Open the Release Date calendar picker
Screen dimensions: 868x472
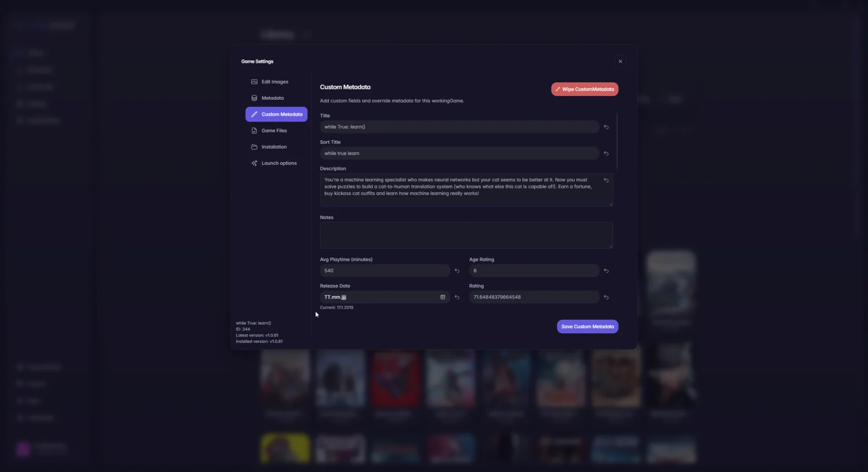pyautogui.click(x=443, y=297)
